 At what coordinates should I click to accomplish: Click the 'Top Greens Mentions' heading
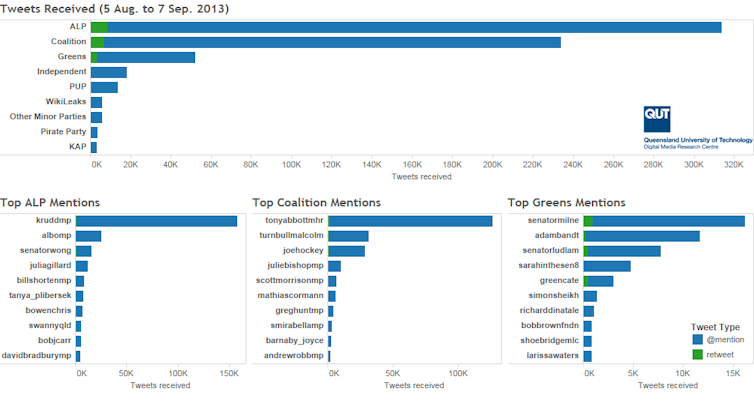coord(566,202)
